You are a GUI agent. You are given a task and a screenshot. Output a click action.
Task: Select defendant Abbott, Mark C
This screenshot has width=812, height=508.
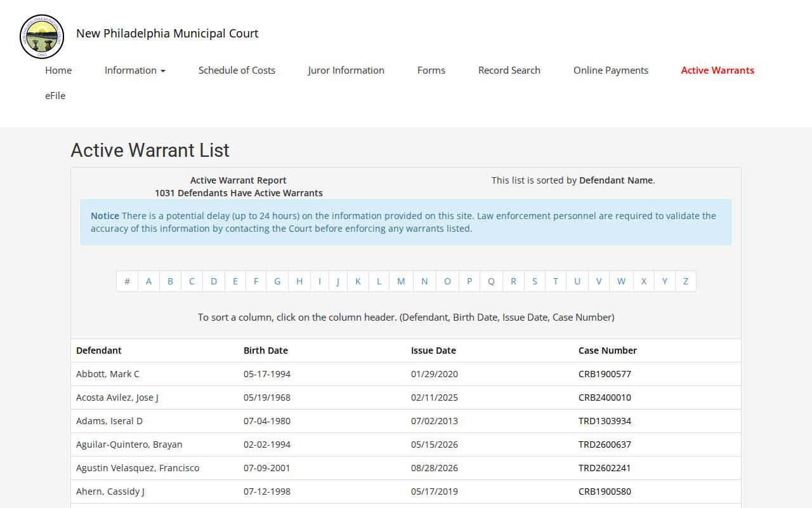tap(108, 374)
